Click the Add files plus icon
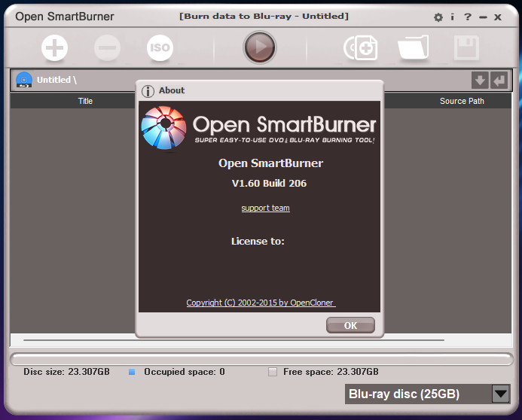522x420 pixels. click(x=54, y=48)
